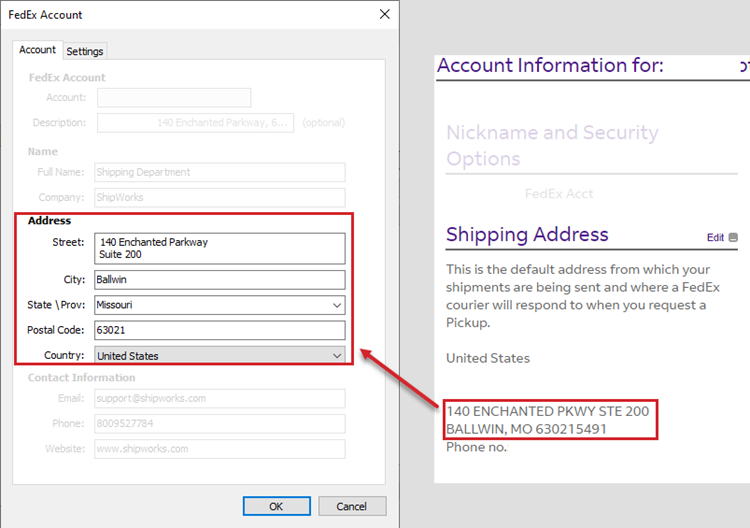
Task: Click the Shipping Address heading on FedEx page
Action: click(527, 234)
